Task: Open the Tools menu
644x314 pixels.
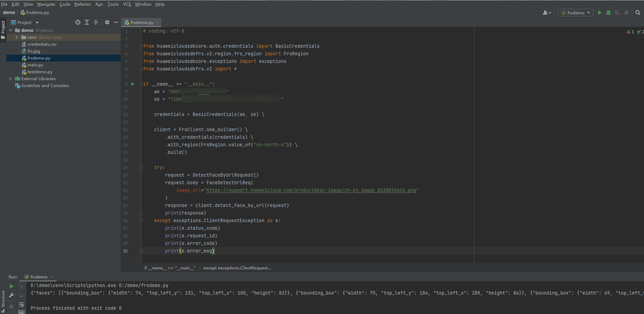Action: (x=113, y=4)
